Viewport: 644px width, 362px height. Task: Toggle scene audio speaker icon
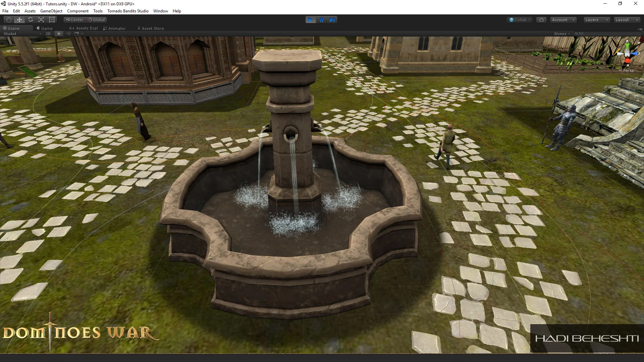click(x=68, y=34)
